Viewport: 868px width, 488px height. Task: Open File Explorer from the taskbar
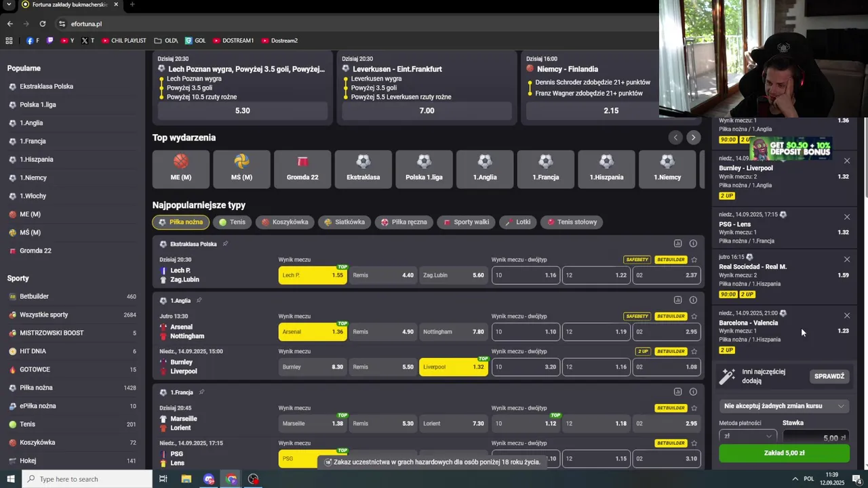tap(186, 479)
